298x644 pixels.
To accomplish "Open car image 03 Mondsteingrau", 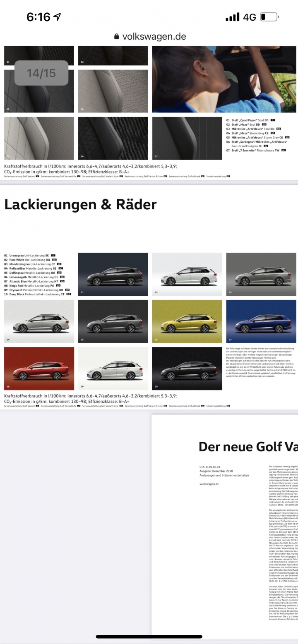I will tap(261, 274).
